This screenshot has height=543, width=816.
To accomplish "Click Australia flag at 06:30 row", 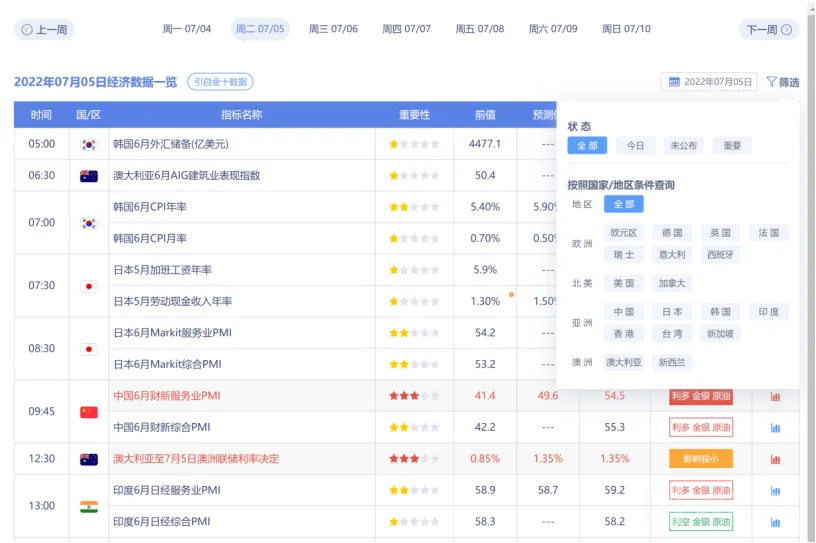I will pyautogui.click(x=89, y=176).
